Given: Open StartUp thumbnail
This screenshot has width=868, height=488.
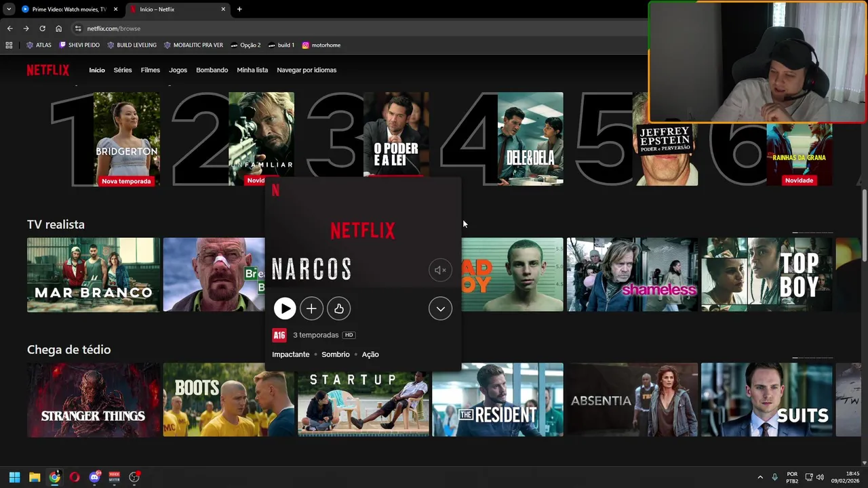Looking at the screenshot, I should click(363, 404).
